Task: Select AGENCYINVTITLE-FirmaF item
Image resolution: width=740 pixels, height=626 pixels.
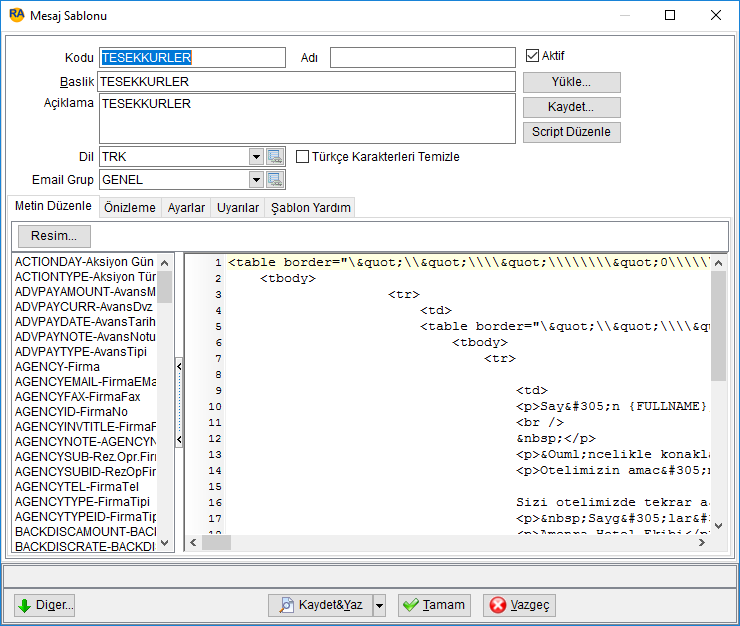Action: coord(85,427)
